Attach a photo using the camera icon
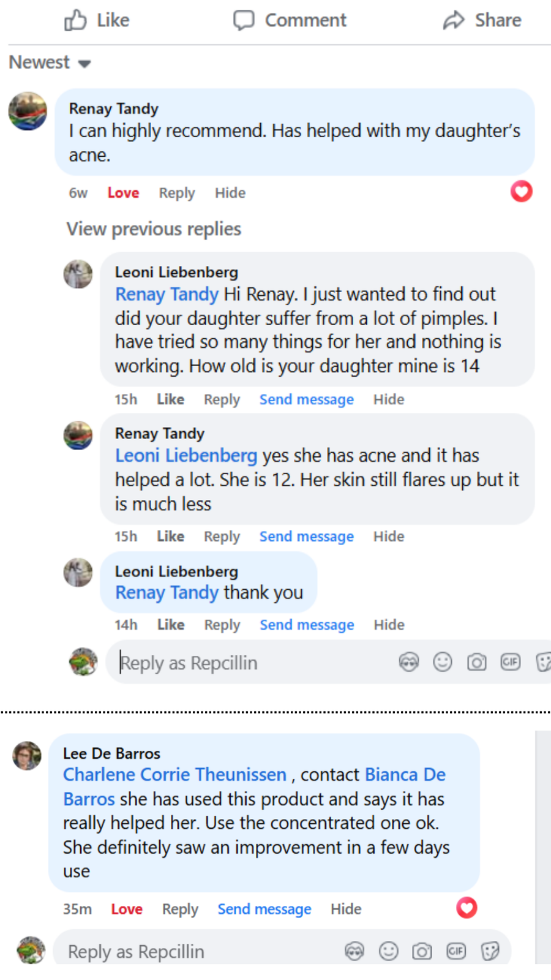This screenshot has height=980, width=551. tap(476, 661)
